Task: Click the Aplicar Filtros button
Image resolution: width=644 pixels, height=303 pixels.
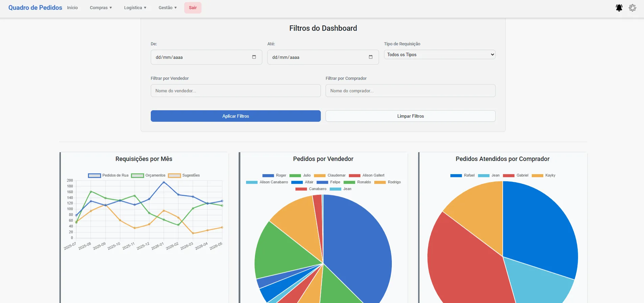Action: click(236, 116)
